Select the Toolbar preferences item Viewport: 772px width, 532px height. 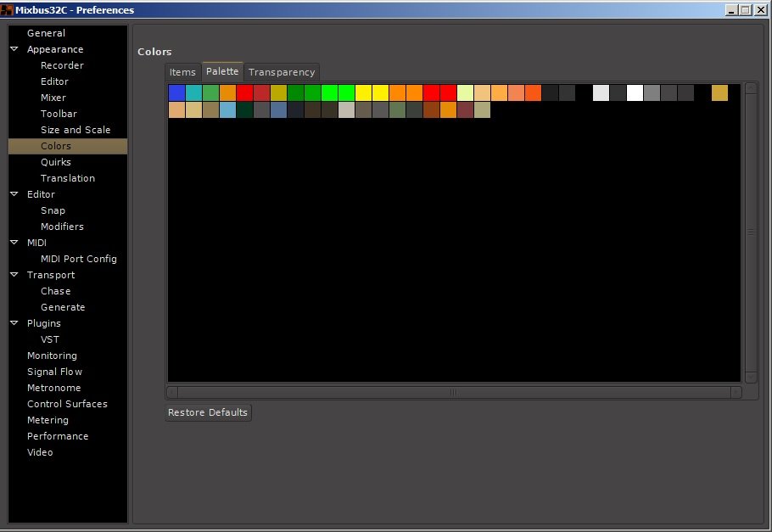click(59, 114)
